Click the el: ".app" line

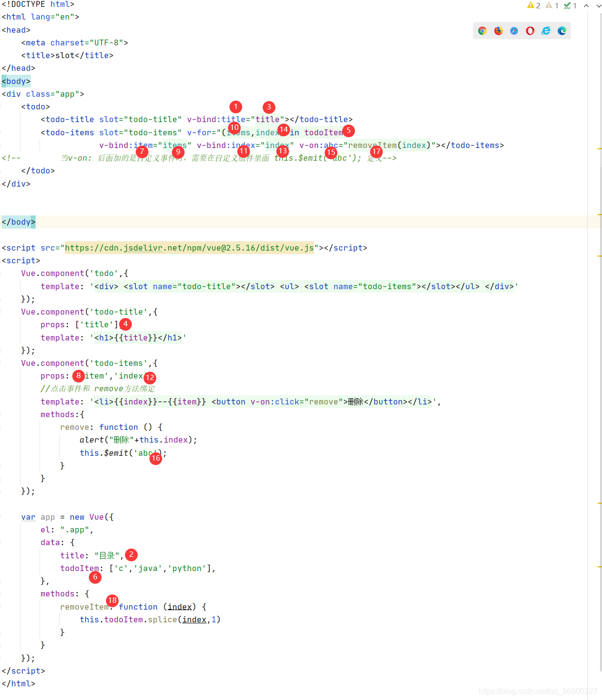[67, 530]
